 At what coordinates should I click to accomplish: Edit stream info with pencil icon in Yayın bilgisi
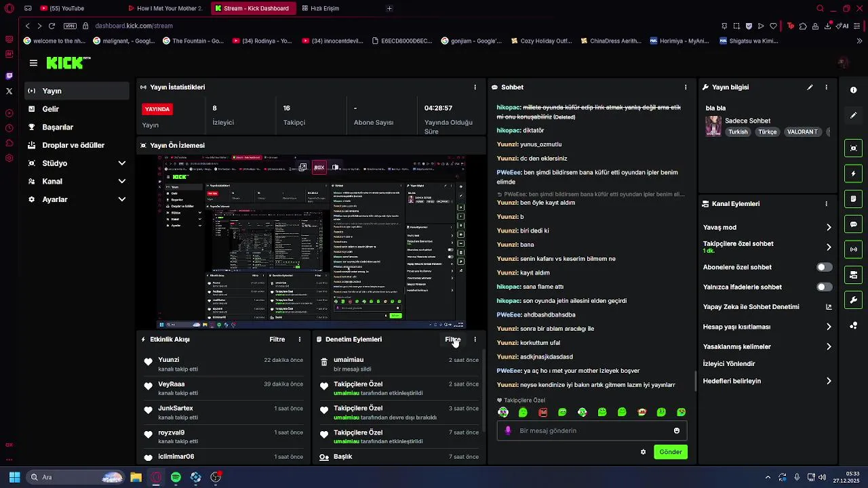(810, 87)
